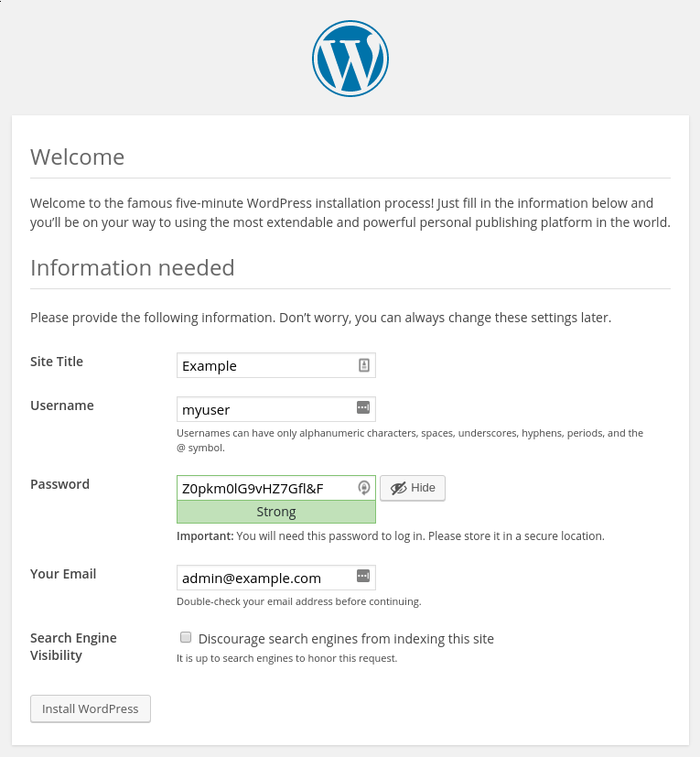Click the 'Your Email' field label
The width and height of the screenshot is (700, 757).
click(x=63, y=574)
